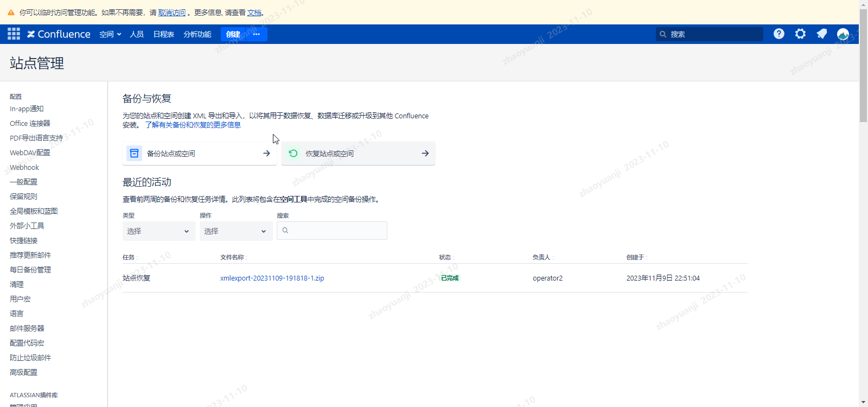Open 日程表 in the top navigation
The width and height of the screenshot is (868, 407).
164,34
